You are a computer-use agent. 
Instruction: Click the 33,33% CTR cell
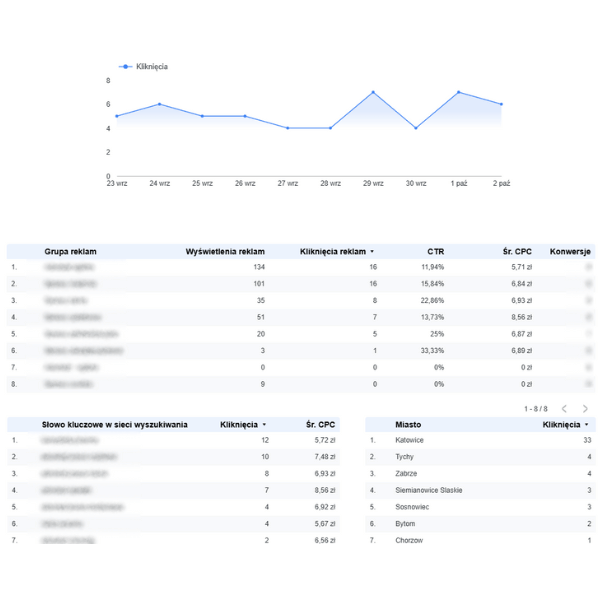(431, 351)
